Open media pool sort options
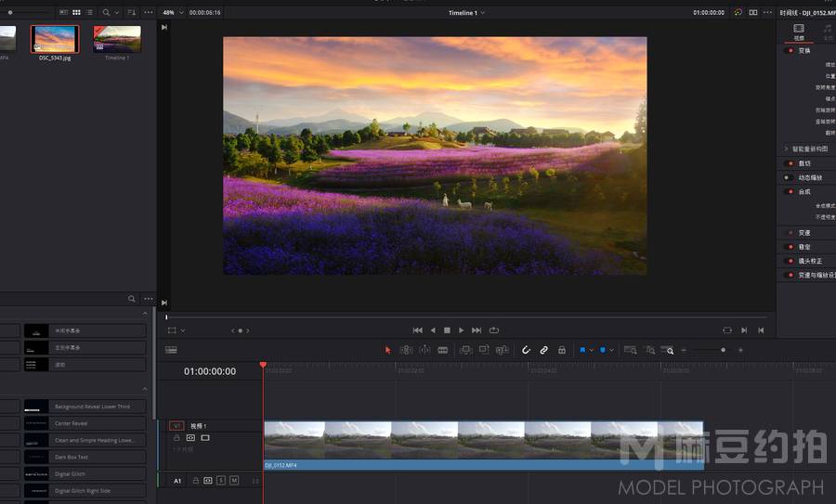Viewport: 836px width, 504px height. click(x=132, y=12)
